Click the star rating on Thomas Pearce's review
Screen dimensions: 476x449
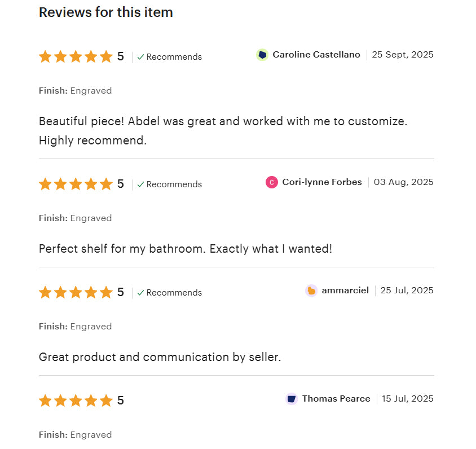(x=76, y=400)
